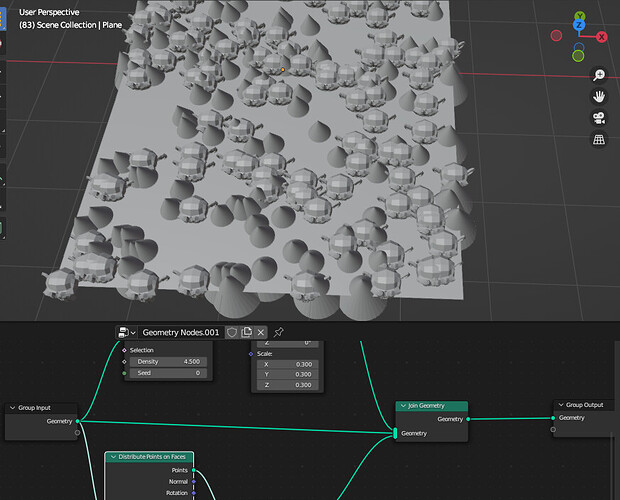The width and height of the screenshot is (620, 500).
Task: Click the empty socket on Group Output
Action: pyautogui.click(x=553, y=429)
